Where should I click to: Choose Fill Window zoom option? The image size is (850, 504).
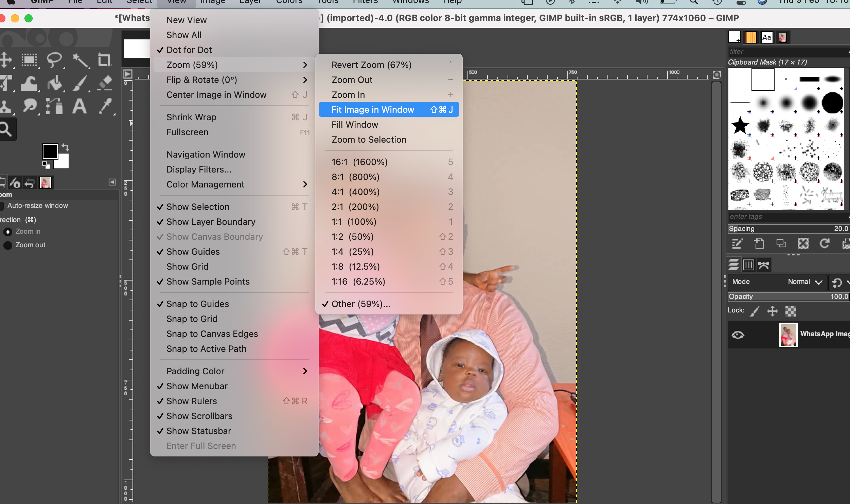coord(389,125)
